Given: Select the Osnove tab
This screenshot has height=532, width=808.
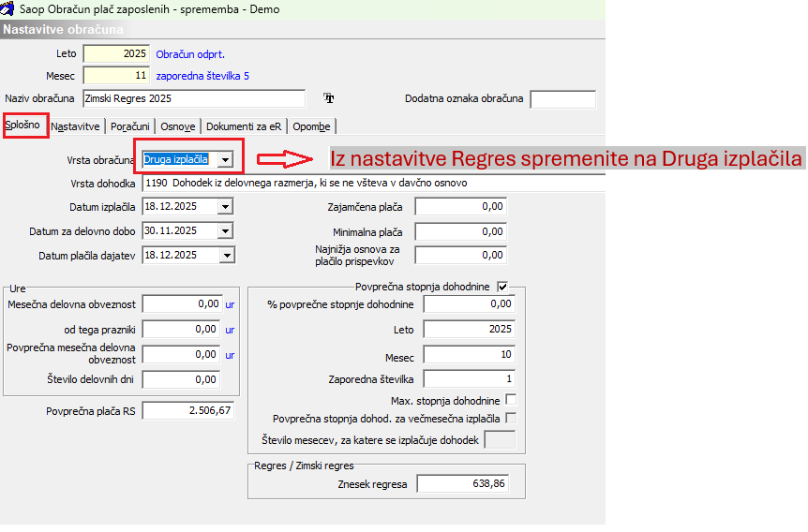Looking at the screenshot, I should click(x=178, y=126).
